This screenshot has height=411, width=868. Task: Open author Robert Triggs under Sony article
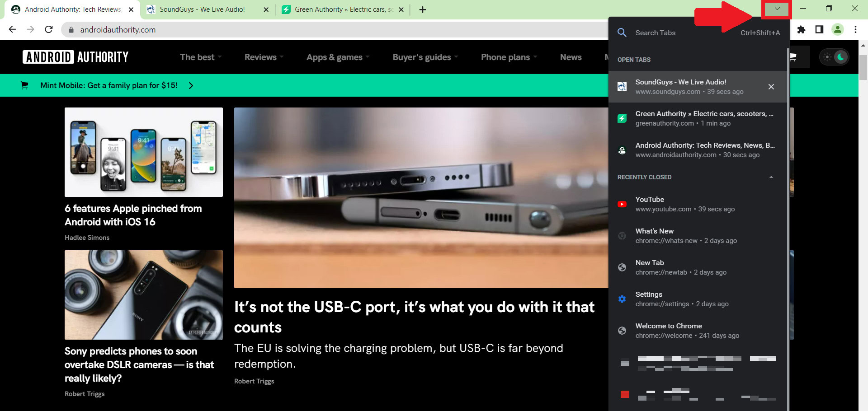point(85,394)
